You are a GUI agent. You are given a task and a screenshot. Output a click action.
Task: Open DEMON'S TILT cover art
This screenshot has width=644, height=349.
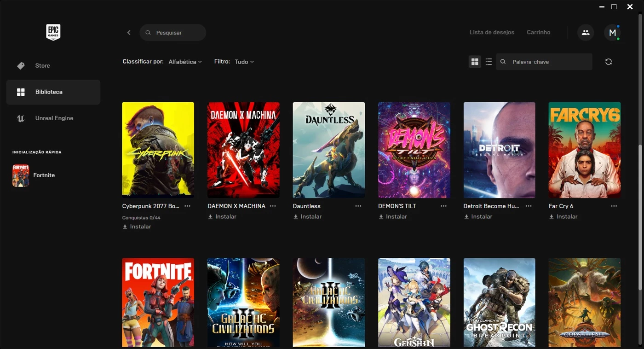click(x=414, y=150)
